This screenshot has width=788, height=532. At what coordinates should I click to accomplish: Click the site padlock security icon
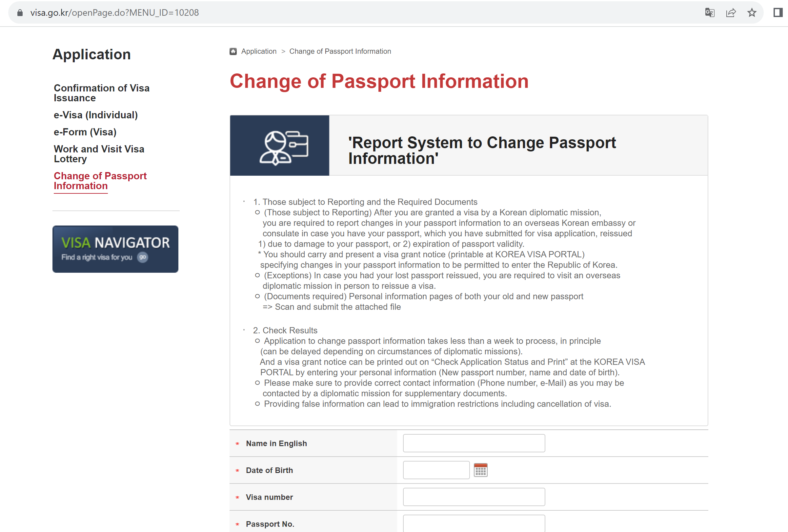click(x=20, y=12)
